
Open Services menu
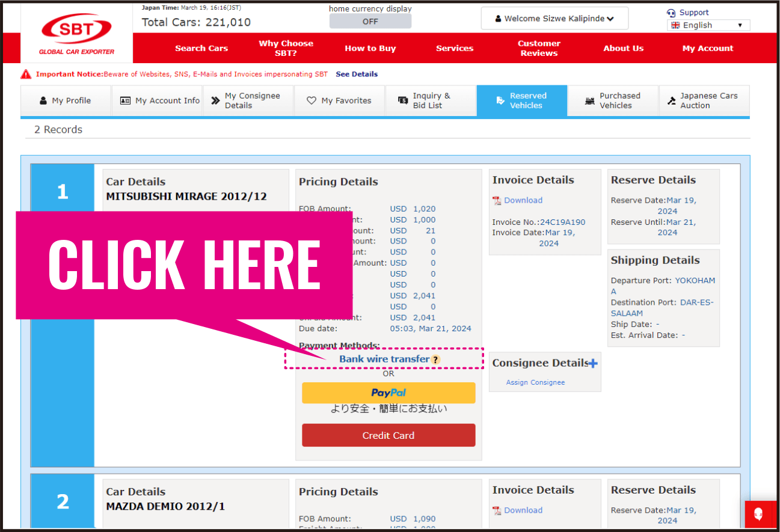(455, 48)
